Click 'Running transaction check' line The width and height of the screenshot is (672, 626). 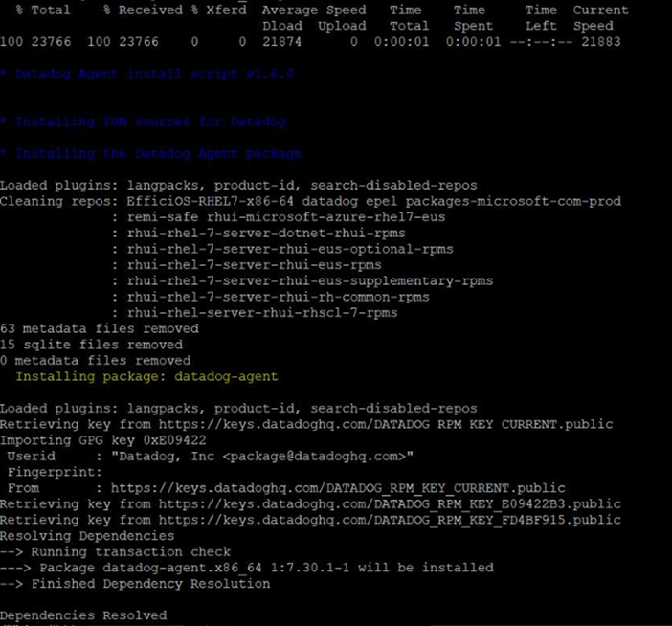point(115,552)
